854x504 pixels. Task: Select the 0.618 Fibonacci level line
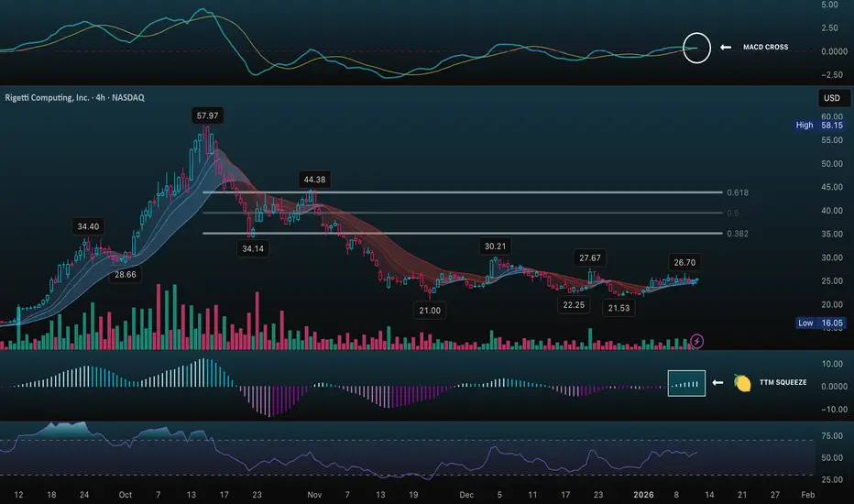tap(463, 192)
